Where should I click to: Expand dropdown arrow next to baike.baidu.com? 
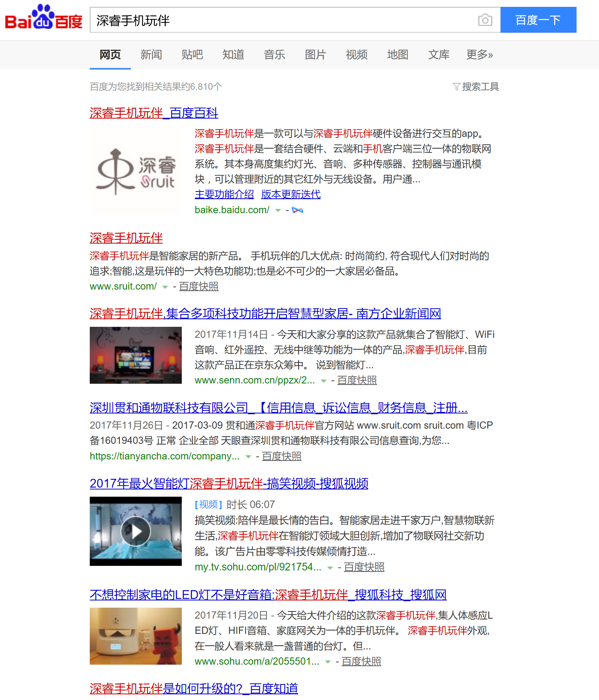point(278,211)
